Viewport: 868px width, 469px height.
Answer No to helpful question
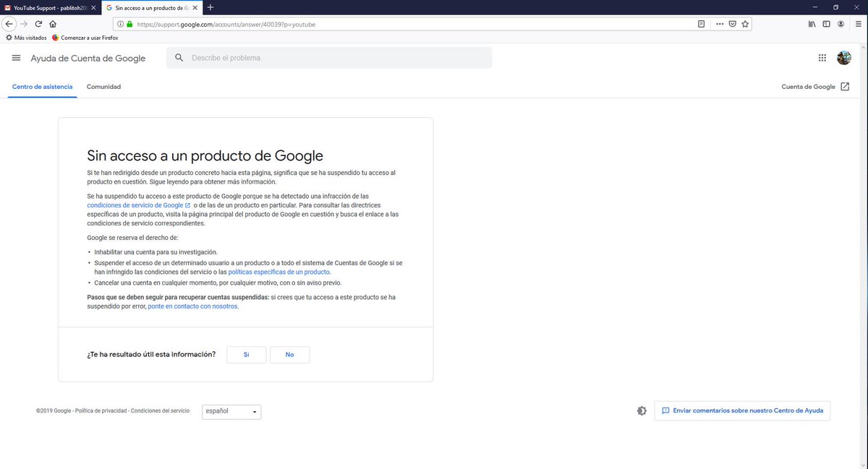(290, 355)
